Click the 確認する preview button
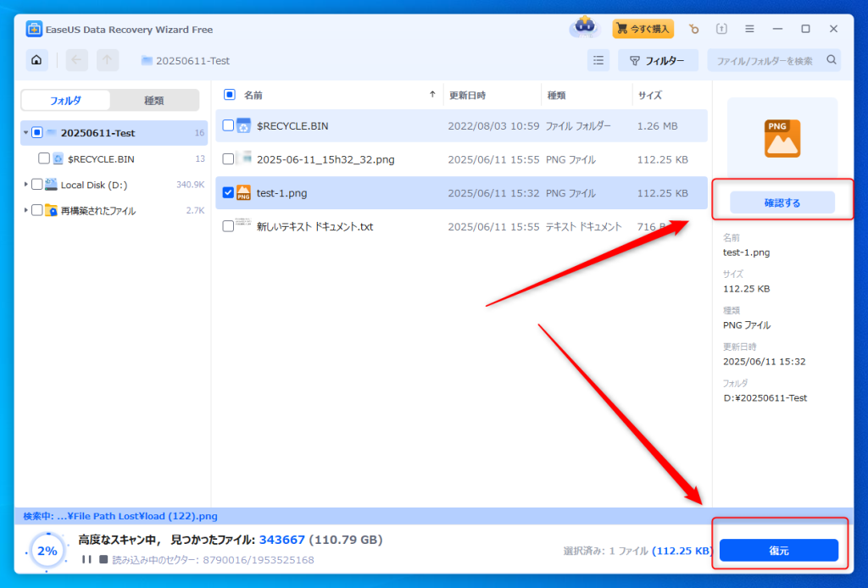 (782, 202)
